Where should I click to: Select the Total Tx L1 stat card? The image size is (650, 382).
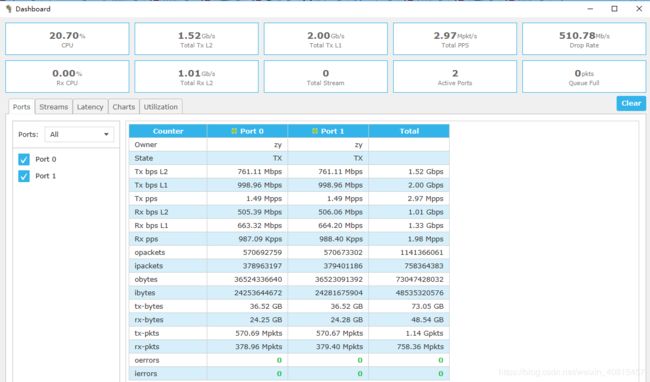click(326, 39)
